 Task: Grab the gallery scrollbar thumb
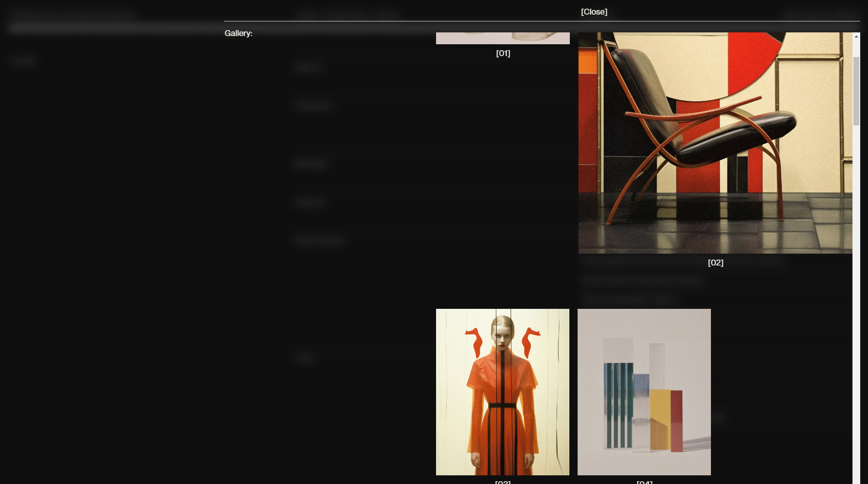click(x=856, y=91)
